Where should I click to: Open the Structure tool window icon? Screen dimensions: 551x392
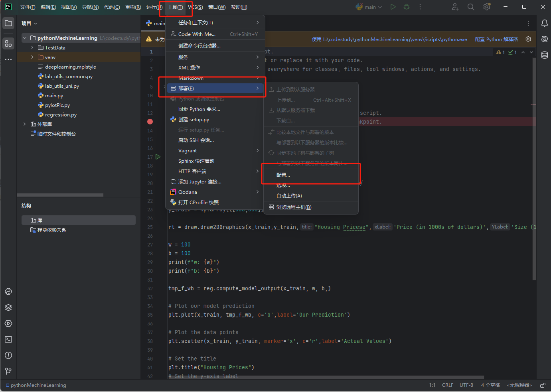pos(8,43)
